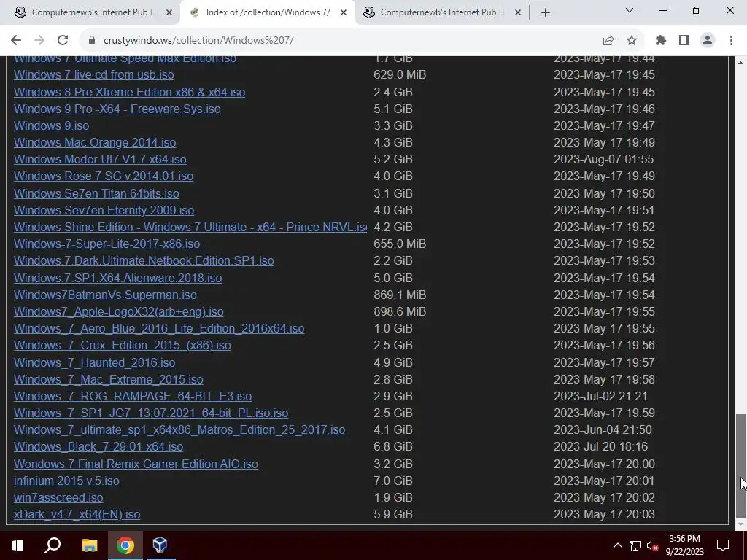Download Windows 7 live cd from usb.iso
Image resolution: width=747 pixels, height=560 pixels.
pos(94,75)
